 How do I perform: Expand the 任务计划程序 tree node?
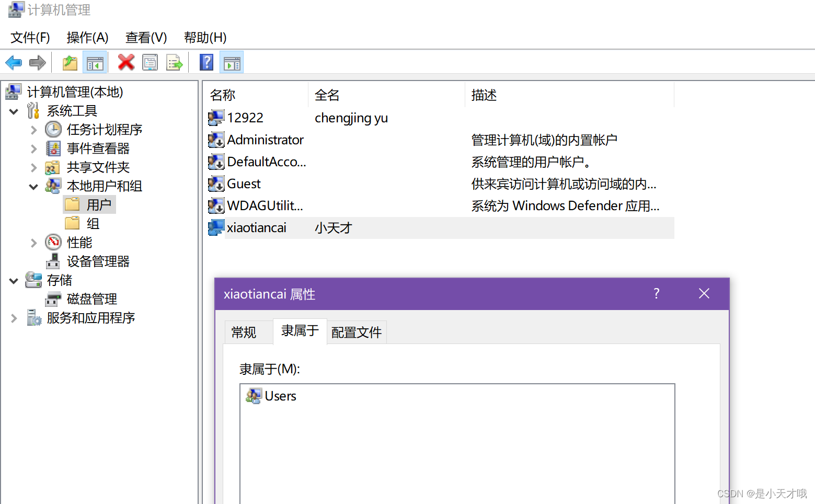tap(33, 130)
